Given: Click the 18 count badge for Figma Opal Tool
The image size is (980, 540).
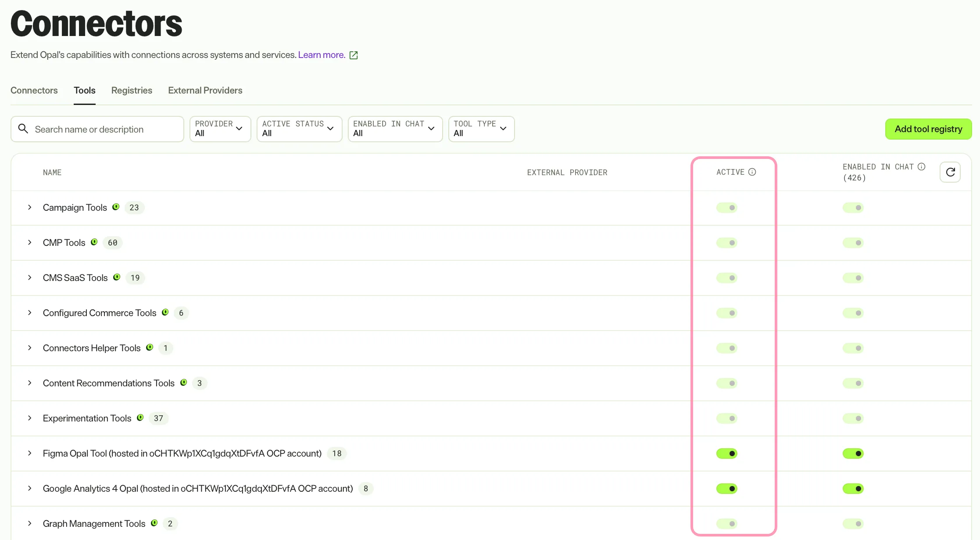Looking at the screenshot, I should 337,454.
